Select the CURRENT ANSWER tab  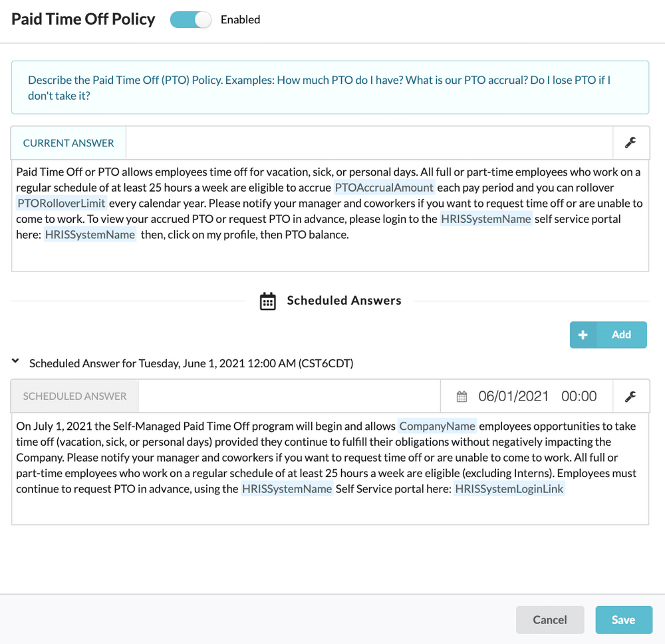[x=68, y=143]
